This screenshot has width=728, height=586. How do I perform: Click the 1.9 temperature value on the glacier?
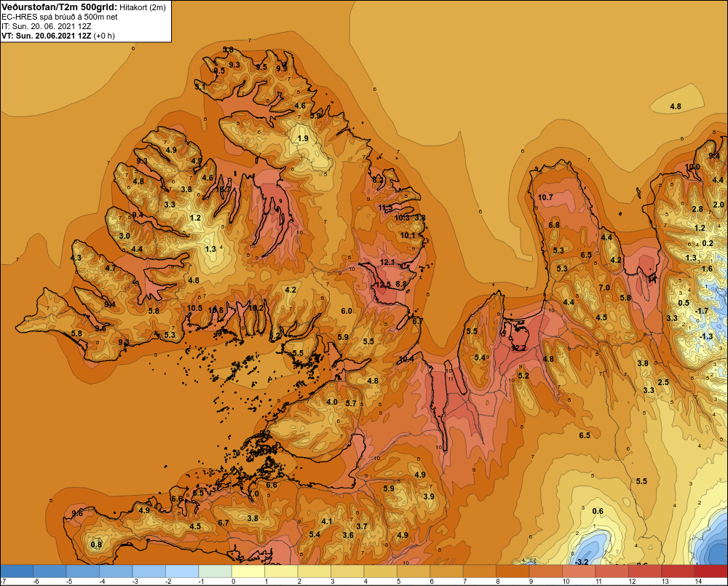point(303,138)
